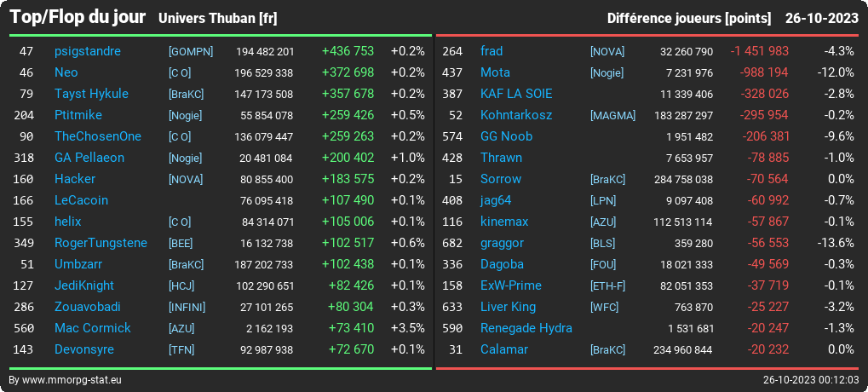Image resolution: width=868 pixels, height=392 pixels.
Task: Click the MAGMA alliance tag
Action: 612,116
